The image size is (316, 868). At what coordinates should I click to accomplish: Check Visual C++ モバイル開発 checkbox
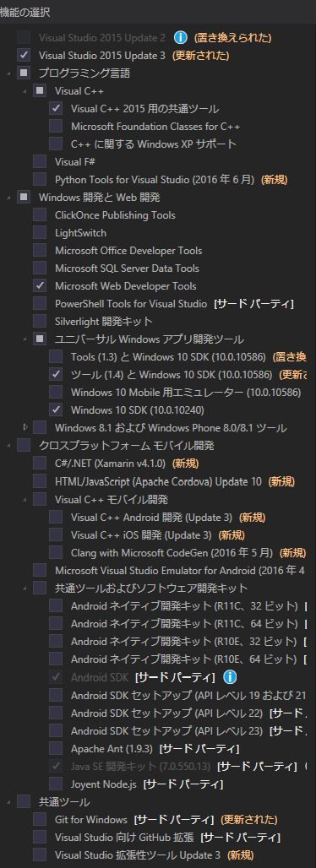[40, 499]
